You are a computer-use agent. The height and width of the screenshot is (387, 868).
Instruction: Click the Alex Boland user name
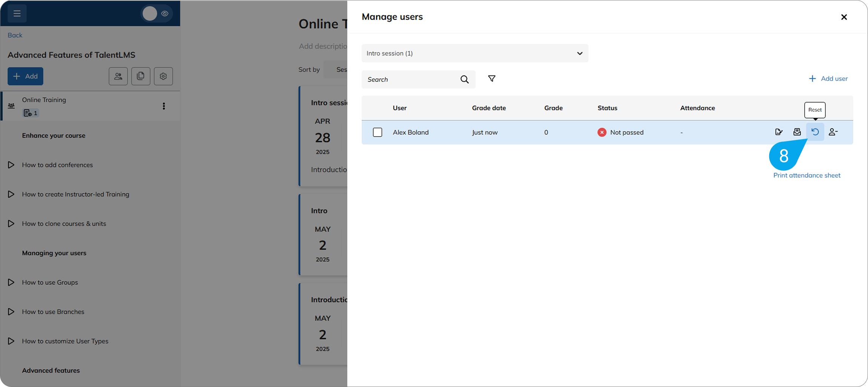tap(411, 132)
